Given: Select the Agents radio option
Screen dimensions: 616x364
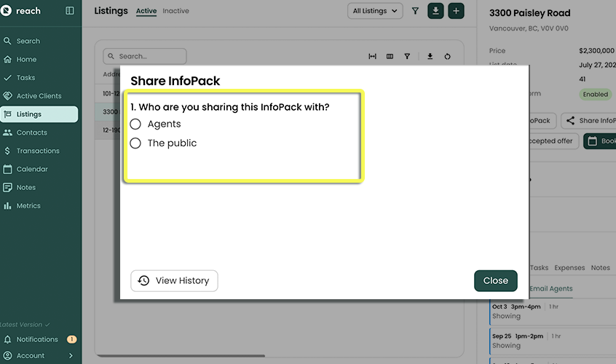Looking at the screenshot, I should pyautogui.click(x=135, y=124).
